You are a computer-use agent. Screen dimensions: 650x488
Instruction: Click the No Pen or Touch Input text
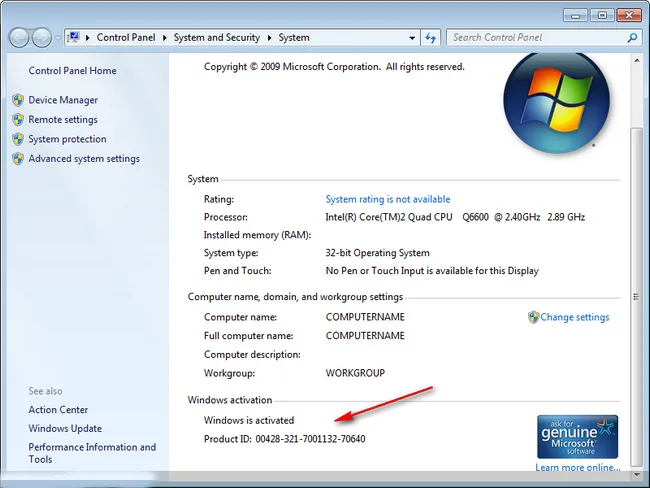click(432, 271)
